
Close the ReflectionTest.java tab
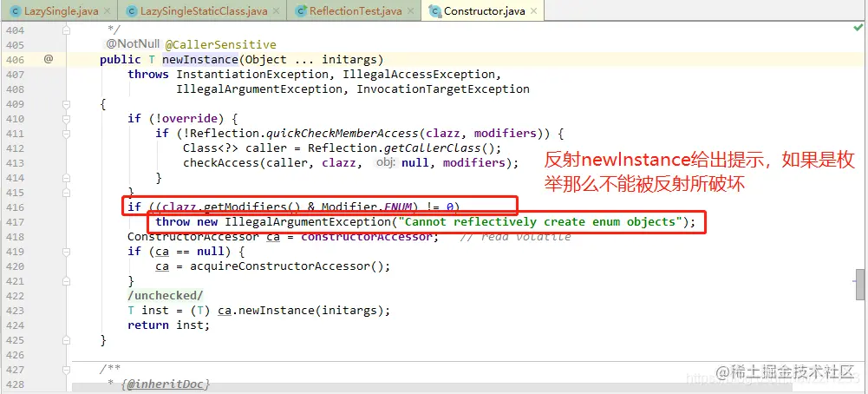[410, 11]
